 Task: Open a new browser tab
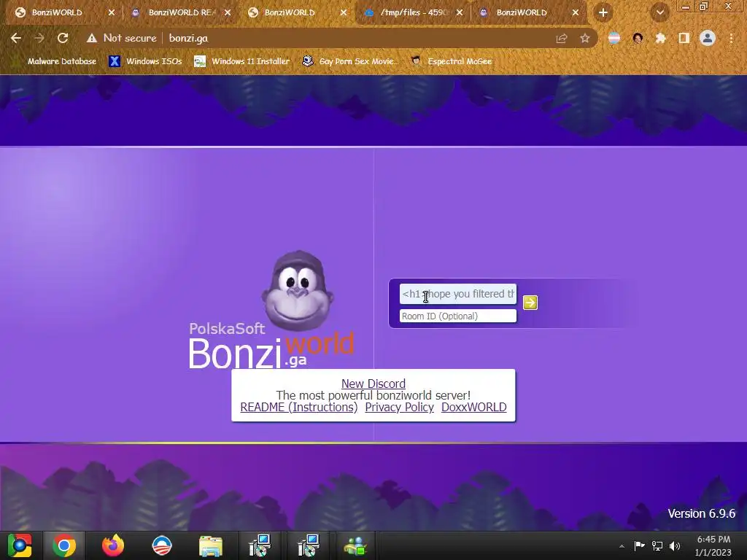[603, 13]
